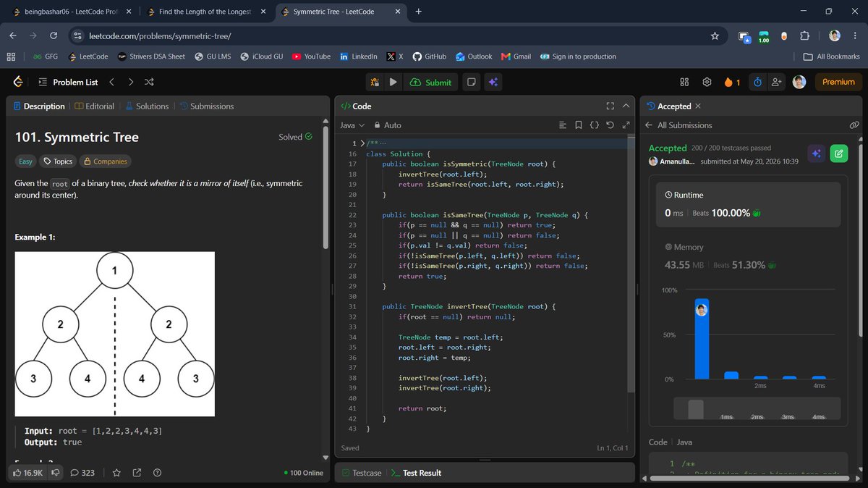Click the Premium button
Image resolution: width=868 pixels, height=488 pixels.
coord(838,82)
